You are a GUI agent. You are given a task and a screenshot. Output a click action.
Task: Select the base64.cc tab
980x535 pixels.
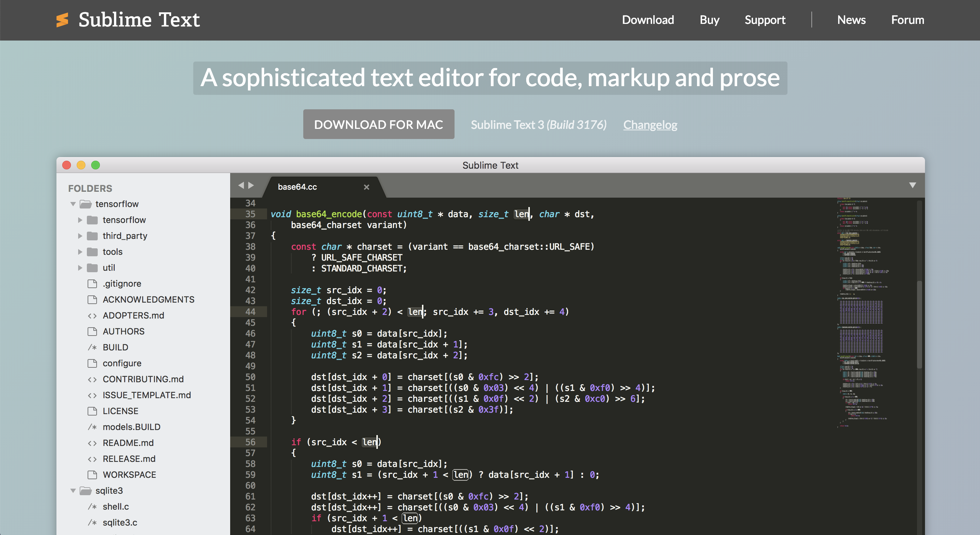pyautogui.click(x=324, y=187)
